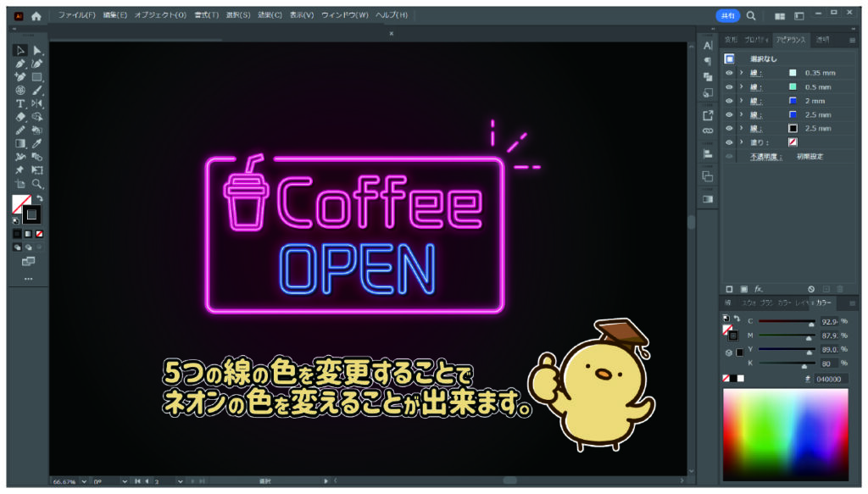Screen dimensions: 868x494
Task: Hide the 0.35 mm stroke
Action: 729,73
